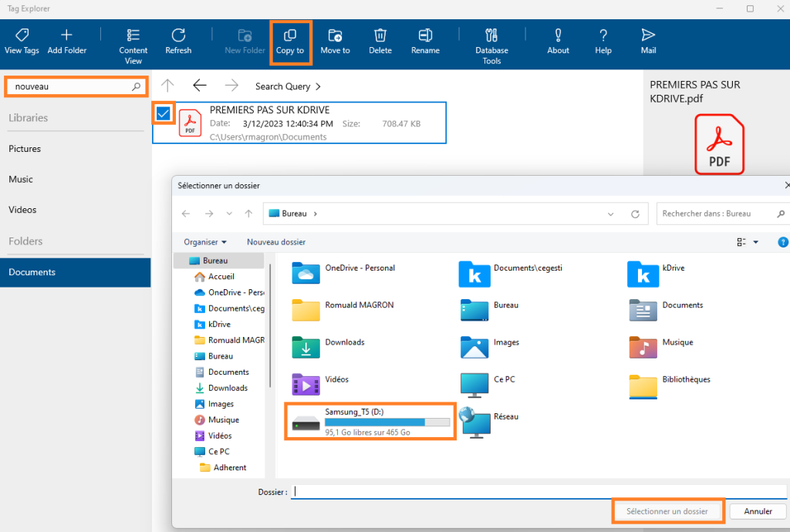Open Database Tools
The image size is (790, 532).
491,47
